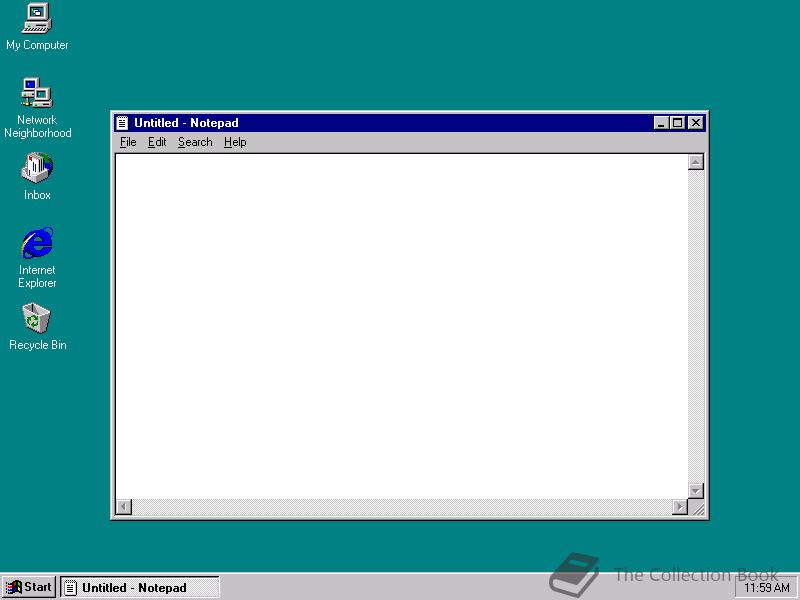Maximize the Notepad window

(678, 123)
